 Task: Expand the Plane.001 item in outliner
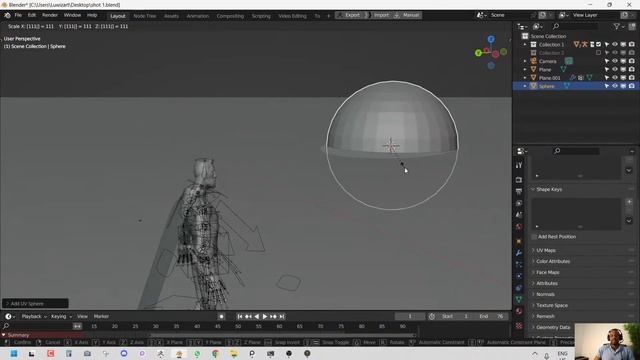pyautogui.click(x=525, y=78)
